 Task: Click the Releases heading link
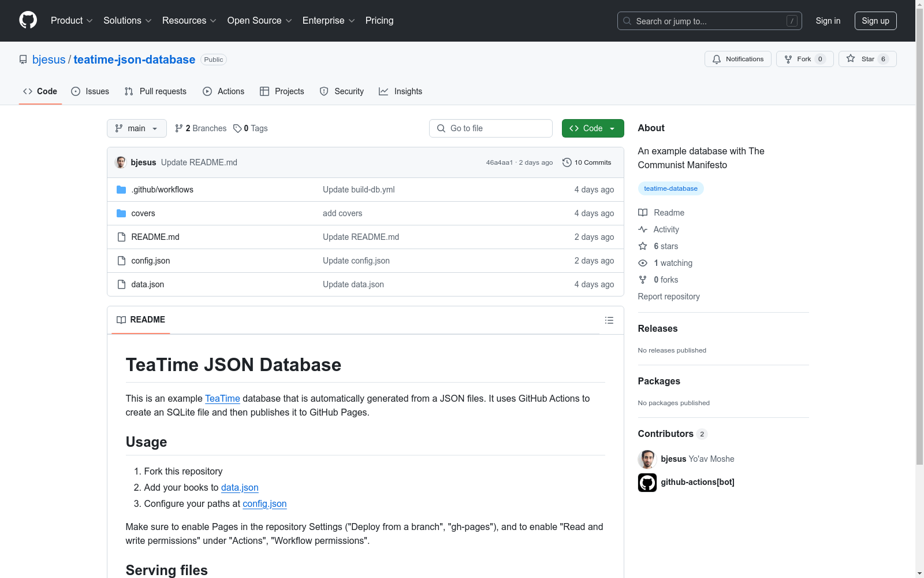point(658,328)
